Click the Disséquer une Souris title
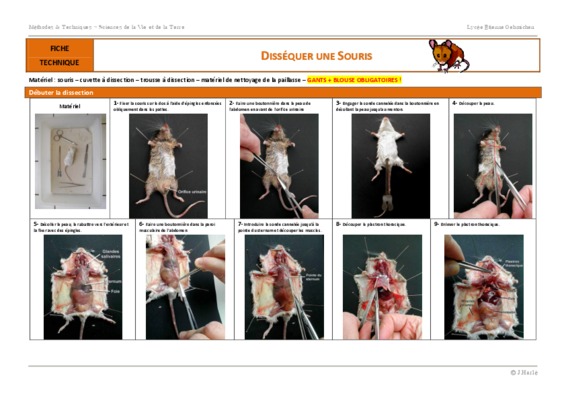 tap(316, 56)
